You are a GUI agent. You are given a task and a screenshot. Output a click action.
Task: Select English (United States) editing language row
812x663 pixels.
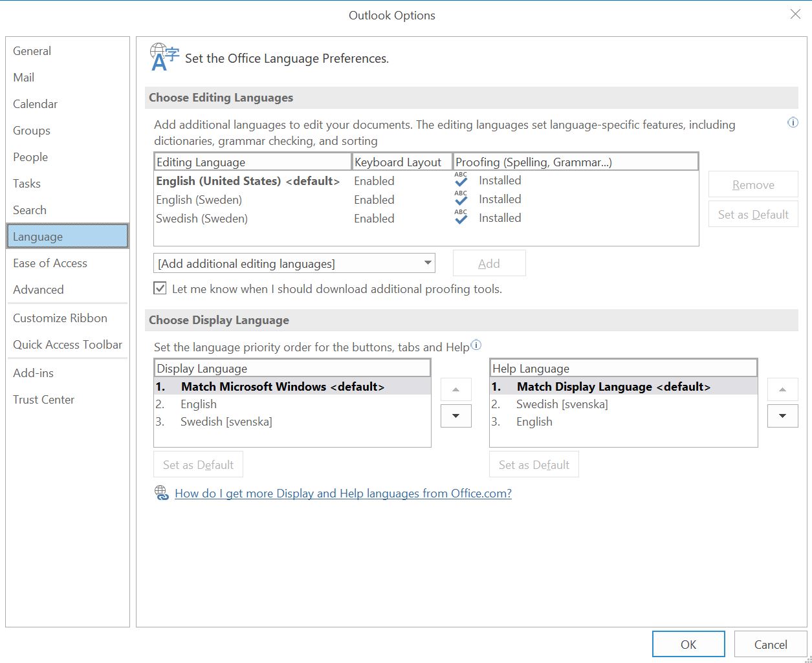[426, 181]
